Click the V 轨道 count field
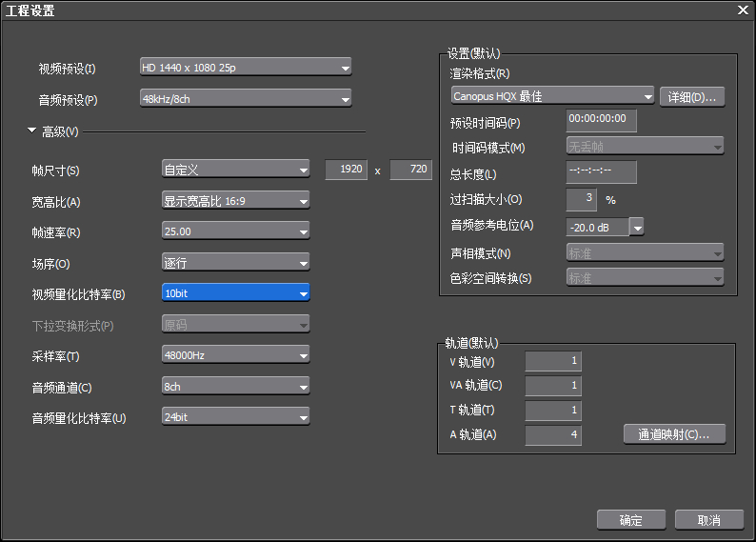 553,361
